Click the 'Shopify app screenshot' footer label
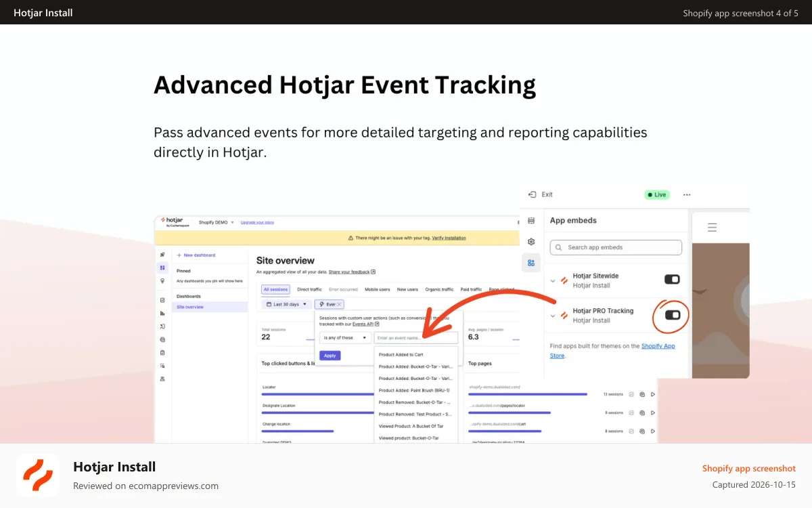 [749, 468]
